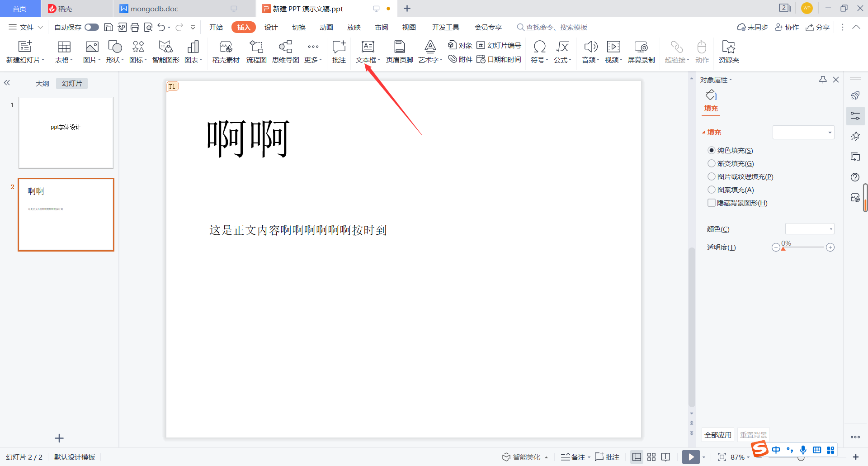868x466 pixels.
Task: Insert a 公式 formula
Action: 562,52
